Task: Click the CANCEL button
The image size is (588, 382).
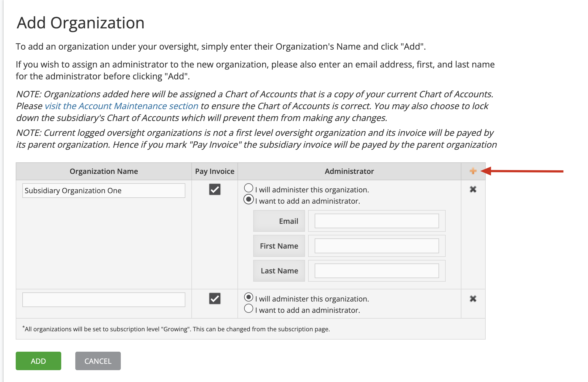Action: pyautogui.click(x=98, y=361)
